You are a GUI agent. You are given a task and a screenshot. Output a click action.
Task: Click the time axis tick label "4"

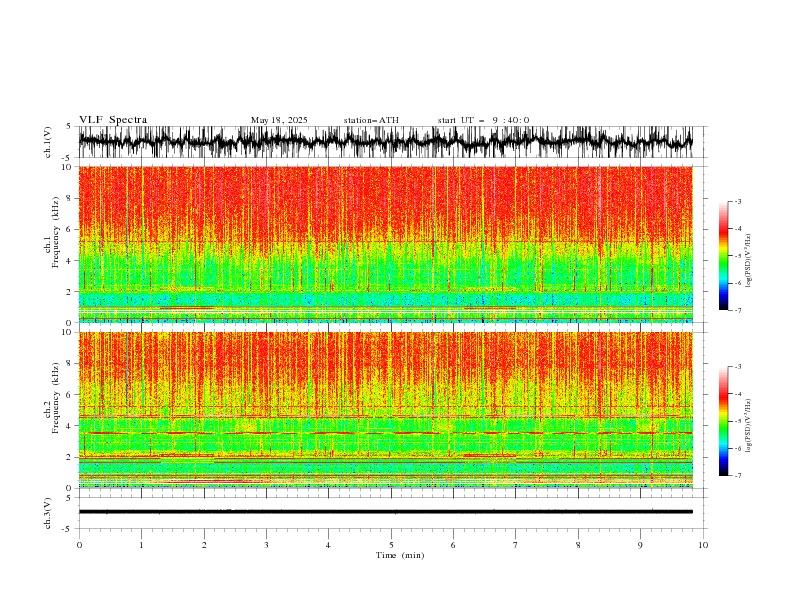(x=328, y=545)
